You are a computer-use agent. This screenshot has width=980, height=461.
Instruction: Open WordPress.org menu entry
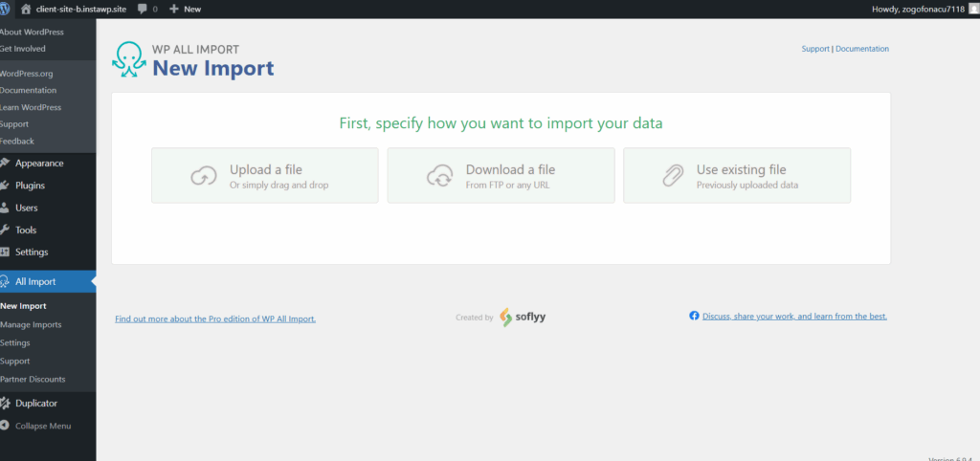coord(26,74)
